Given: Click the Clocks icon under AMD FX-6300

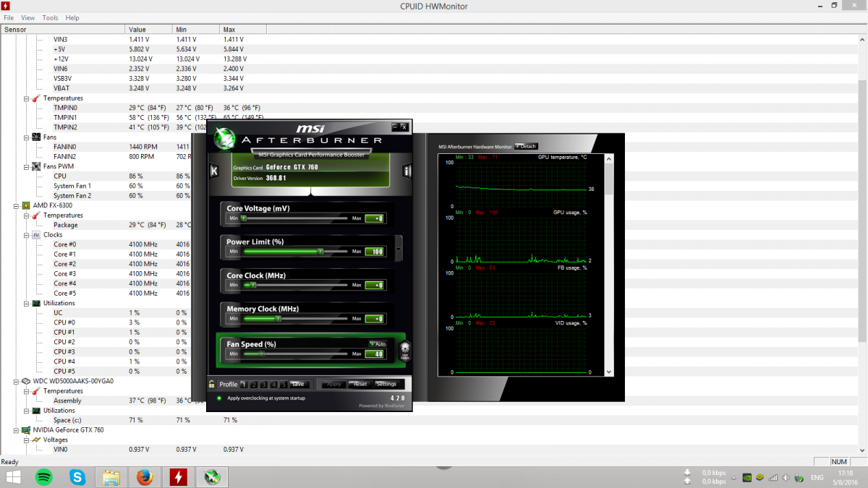Looking at the screenshot, I should [35, 235].
